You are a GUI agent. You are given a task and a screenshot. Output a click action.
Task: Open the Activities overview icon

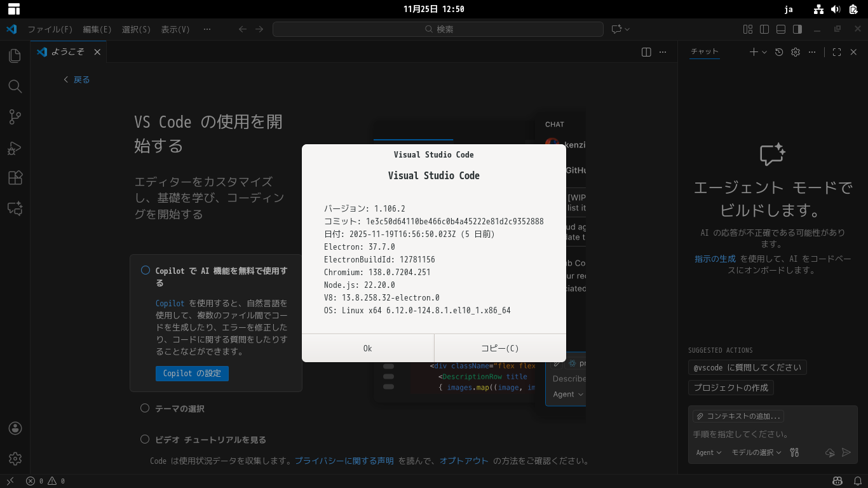point(14,9)
